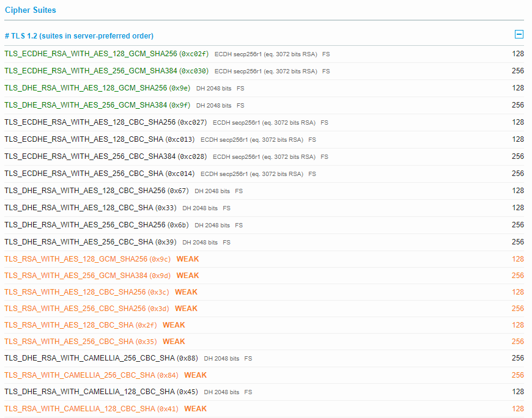This screenshot has height=418, width=532.
Task: Select TLS_DHE_RSA_WITH_AES_128_GCM_SHA256 (0x9e) suite
Action: 97,88
